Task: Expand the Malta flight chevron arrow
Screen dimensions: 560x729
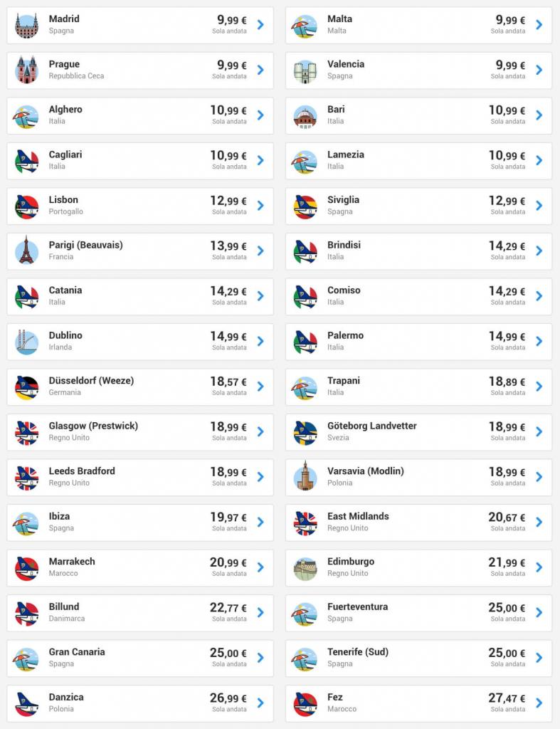Action: click(539, 25)
